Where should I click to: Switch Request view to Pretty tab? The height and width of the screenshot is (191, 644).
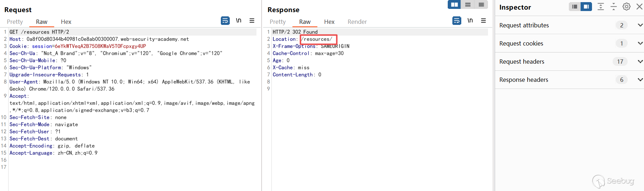tap(15, 22)
